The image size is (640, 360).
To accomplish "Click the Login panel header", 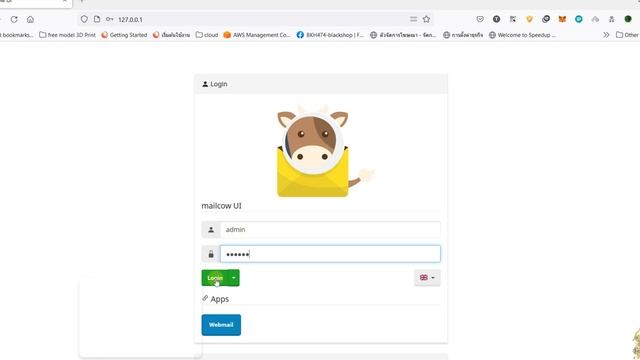I will [x=321, y=84].
